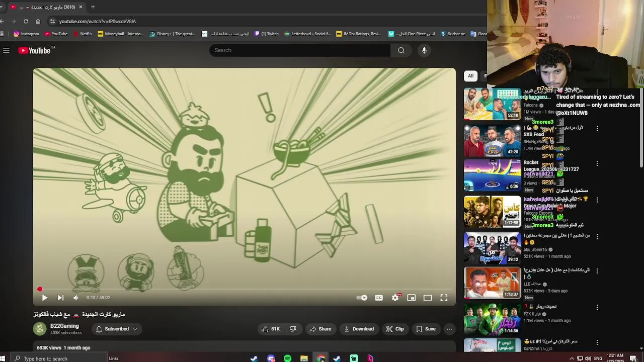The height and width of the screenshot is (362, 644).
Task: Open options menu for KaRZmA video
Action: pos(597,342)
